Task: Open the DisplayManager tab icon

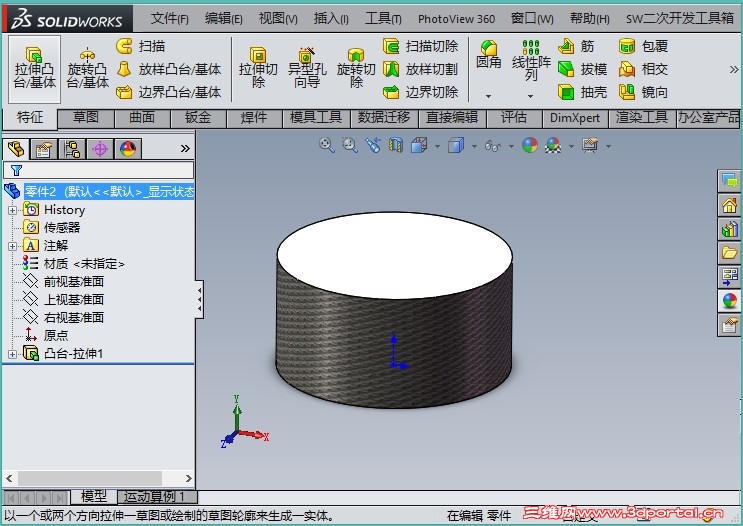Action: pos(128,149)
